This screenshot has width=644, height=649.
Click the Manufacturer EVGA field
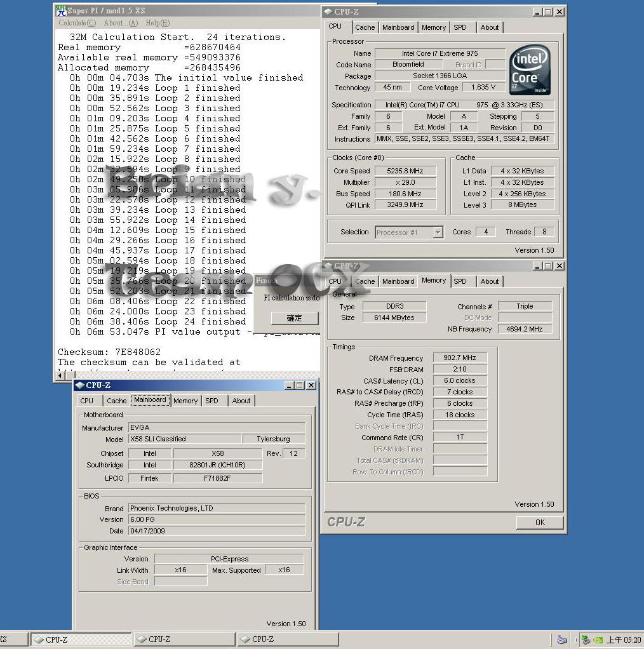point(217,427)
